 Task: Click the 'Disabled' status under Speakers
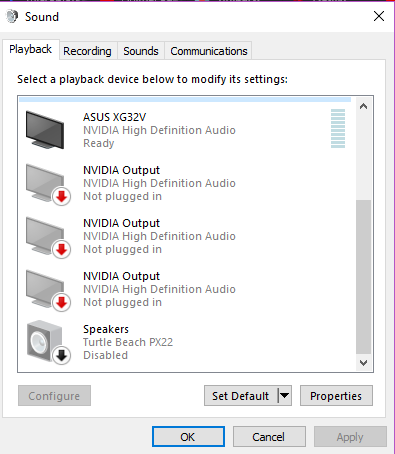click(x=105, y=355)
